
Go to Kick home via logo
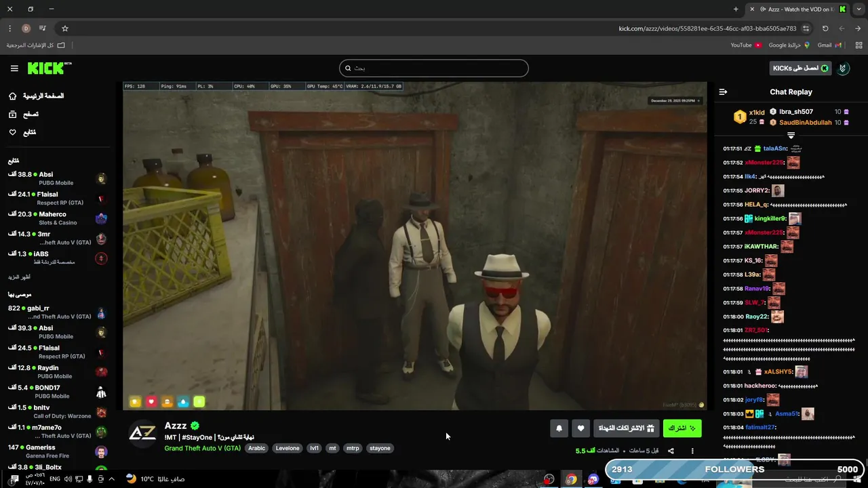(x=49, y=68)
